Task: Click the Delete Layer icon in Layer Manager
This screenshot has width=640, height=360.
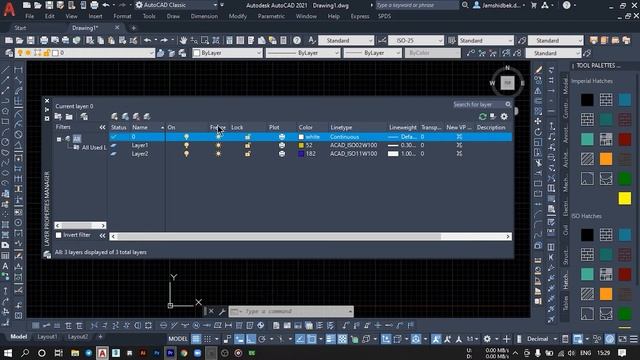Action: click(x=136, y=117)
